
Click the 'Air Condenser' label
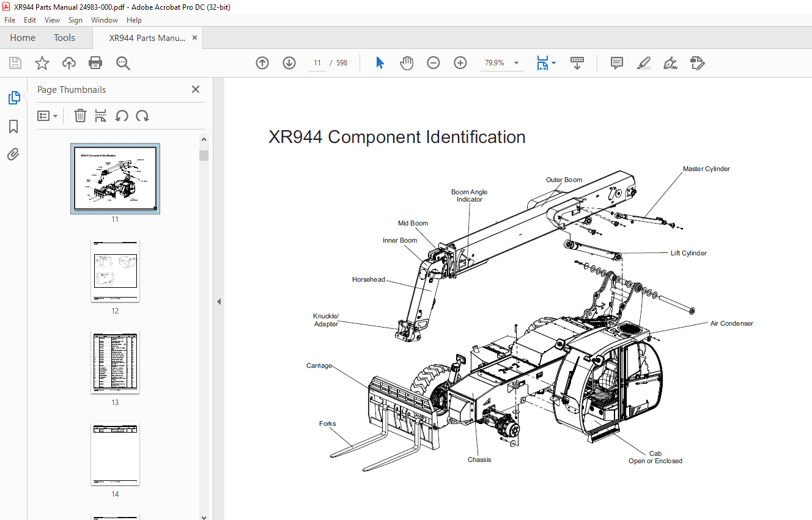pyautogui.click(x=731, y=323)
